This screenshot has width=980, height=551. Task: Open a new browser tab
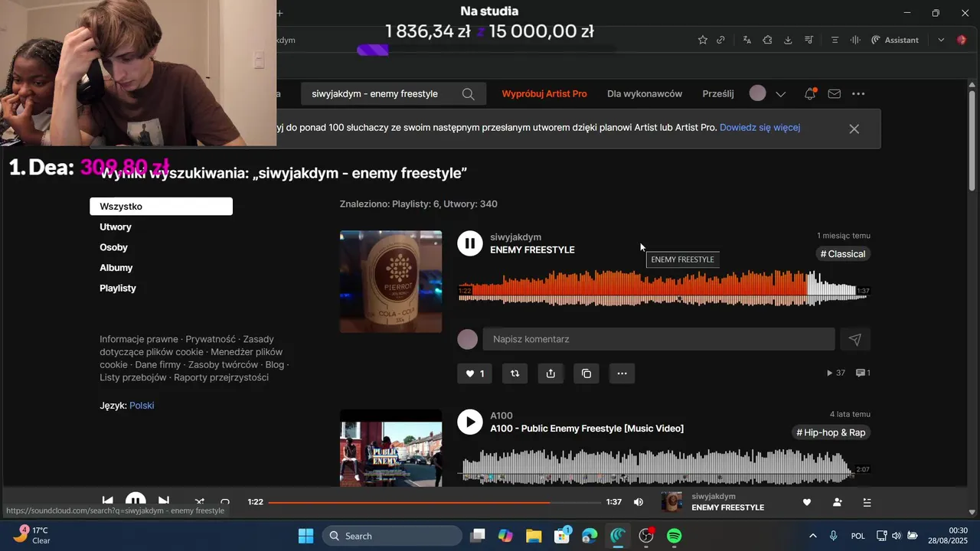(280, 13)
